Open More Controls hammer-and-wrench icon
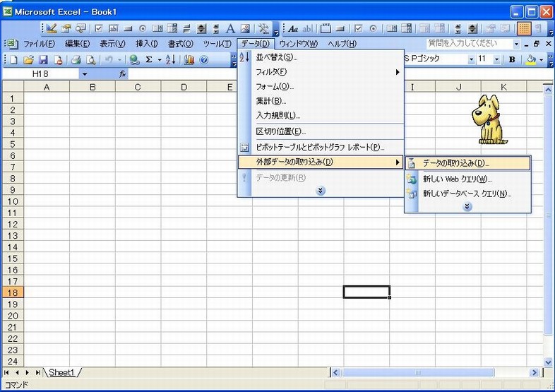The height and width of the screenshot is (392, 555). point(263,28)
